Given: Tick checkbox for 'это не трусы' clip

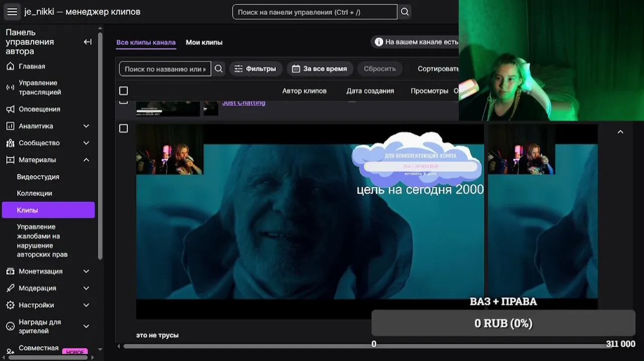Looking at the screenshot, I should (123, 128).
